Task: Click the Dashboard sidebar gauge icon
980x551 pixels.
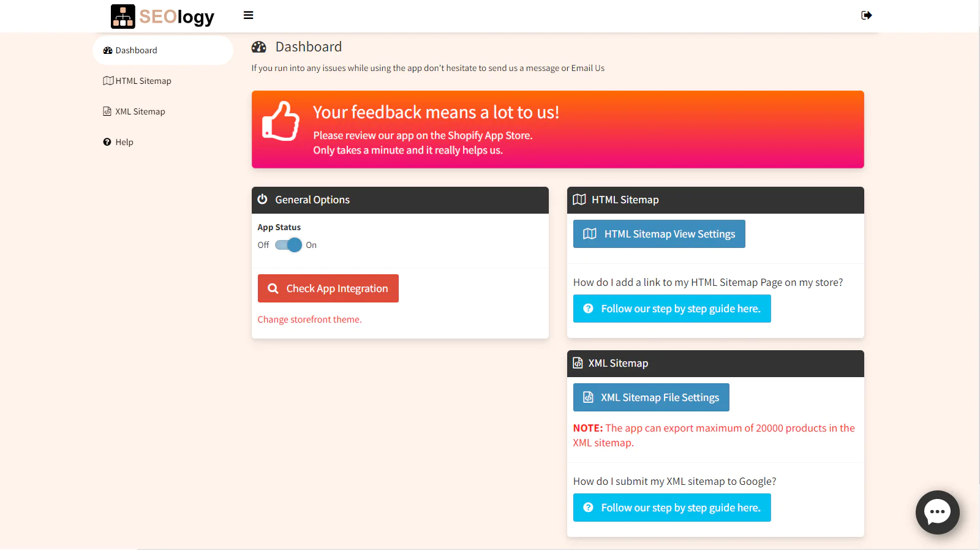Action: click(x=108, y=50)
